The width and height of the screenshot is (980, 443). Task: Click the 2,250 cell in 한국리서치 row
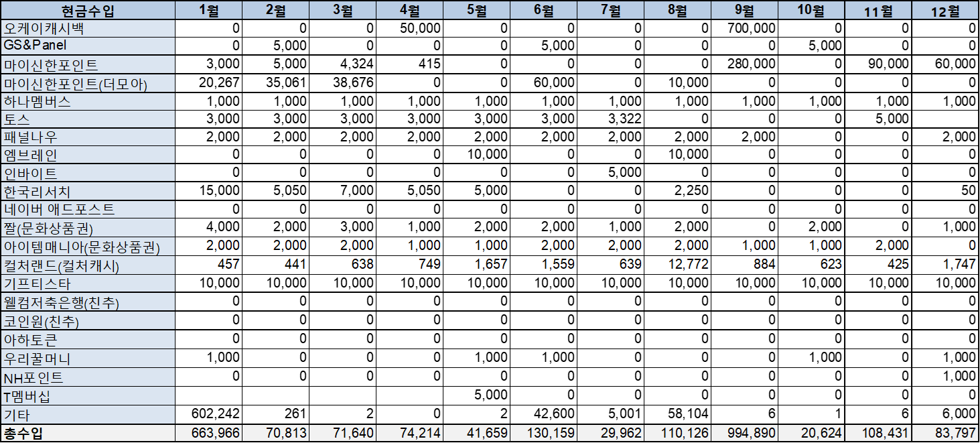point(677,191)
